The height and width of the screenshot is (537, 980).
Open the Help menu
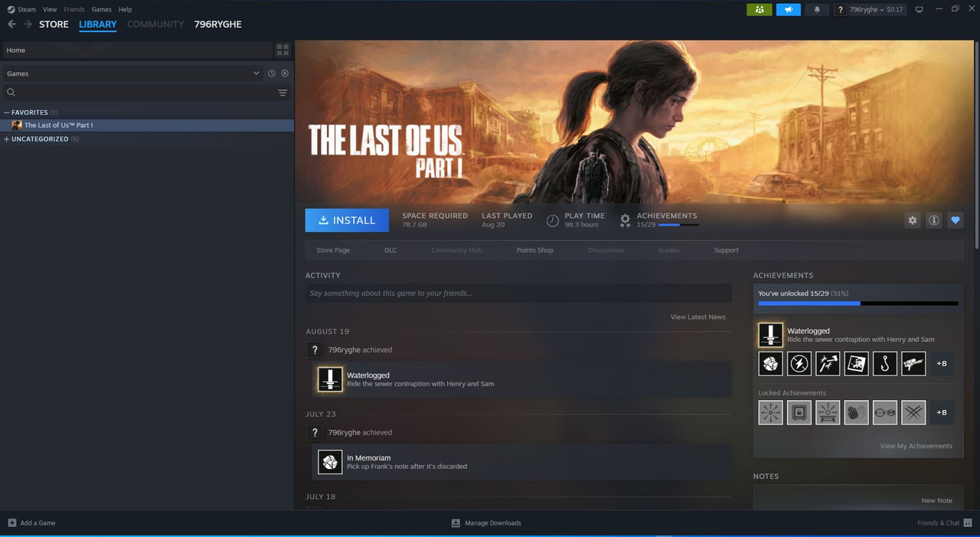125,9
